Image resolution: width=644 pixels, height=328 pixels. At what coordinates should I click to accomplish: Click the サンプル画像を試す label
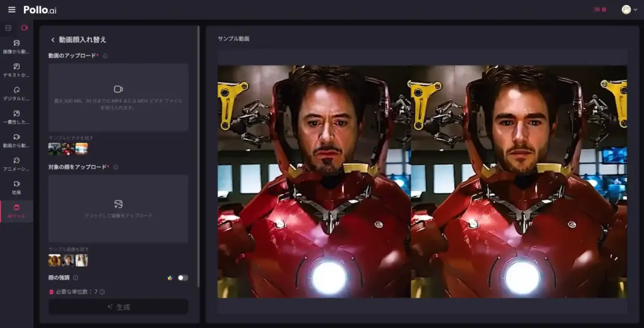coord(69,249)
